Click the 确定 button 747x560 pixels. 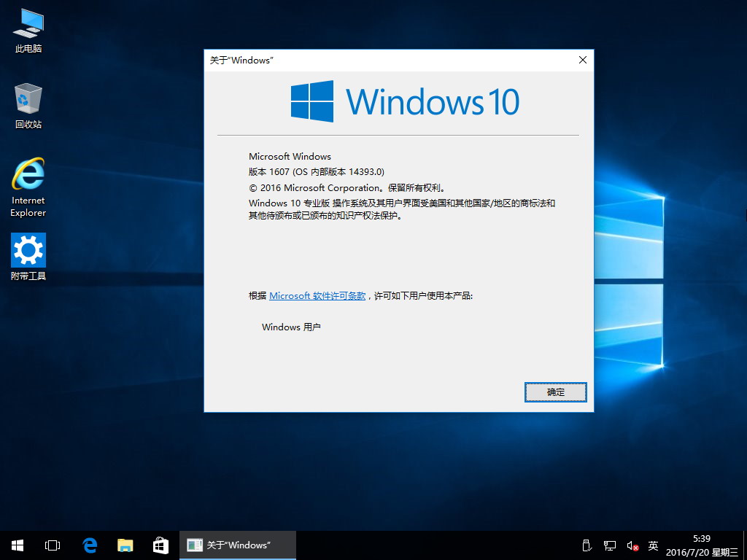(555, 392)
